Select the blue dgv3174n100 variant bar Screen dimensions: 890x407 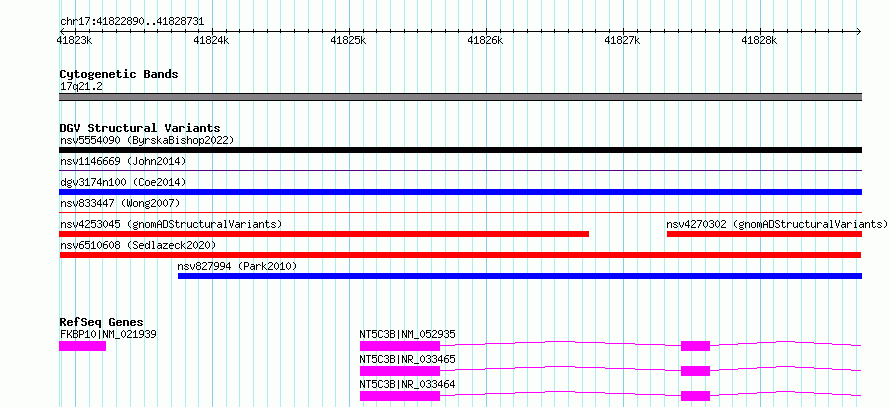(x=460, y=192)
